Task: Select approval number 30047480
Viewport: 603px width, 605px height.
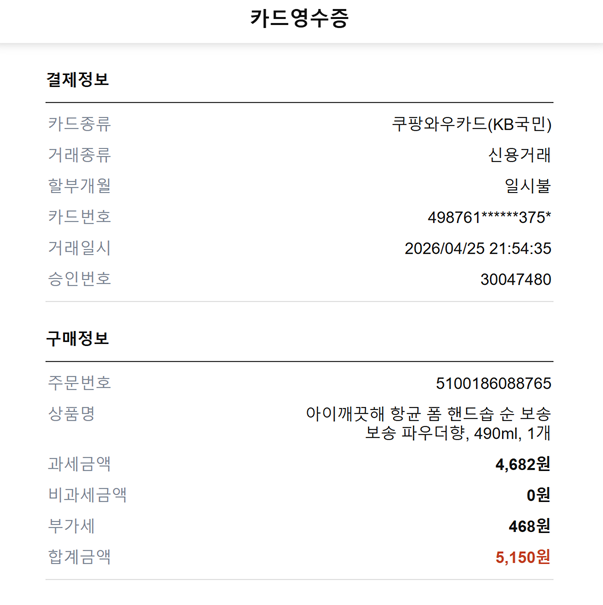Action: [516, 279]
